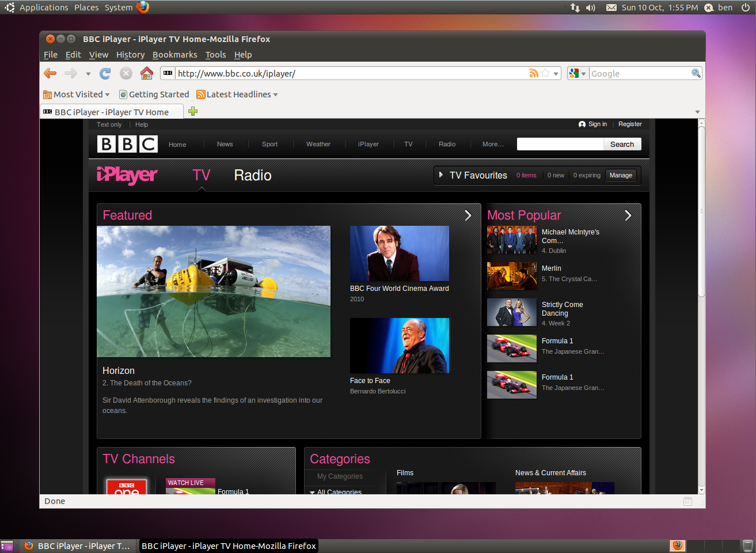Open a new tab with the plus icon
756x553 pixels.
pos(193,111)
